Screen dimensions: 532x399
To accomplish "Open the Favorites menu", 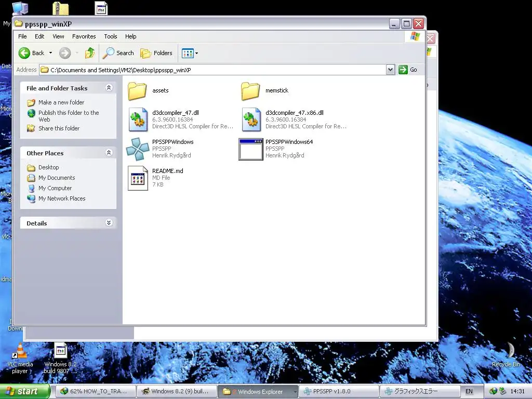I will (x=84, y=36).
